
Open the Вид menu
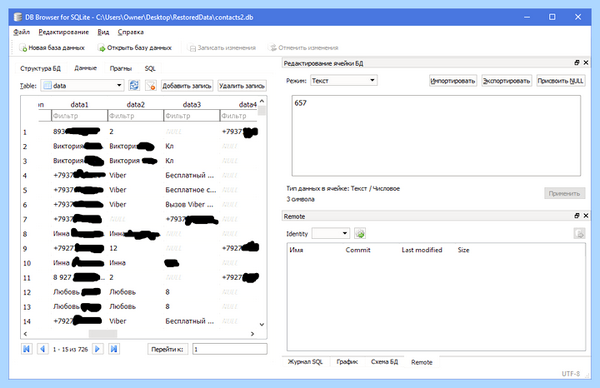[x=103, y=32]
